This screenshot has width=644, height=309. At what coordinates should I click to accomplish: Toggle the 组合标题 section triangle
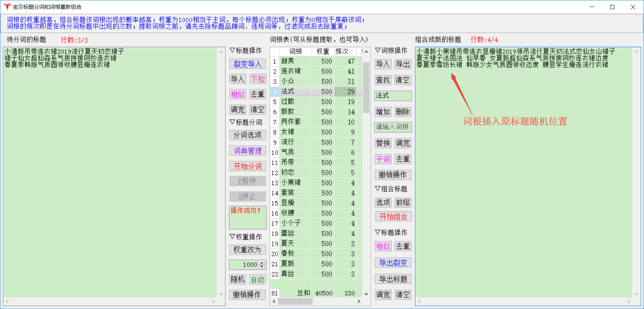378,189
